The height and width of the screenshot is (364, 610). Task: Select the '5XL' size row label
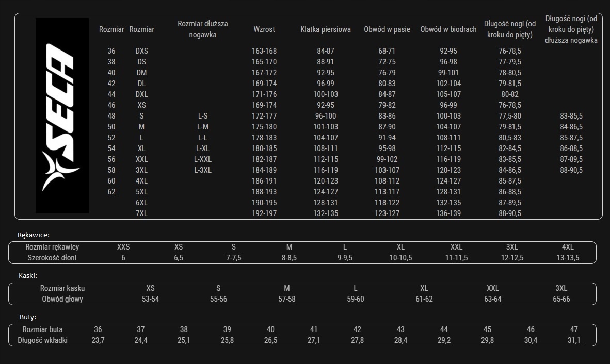click(x=141, y=191)
